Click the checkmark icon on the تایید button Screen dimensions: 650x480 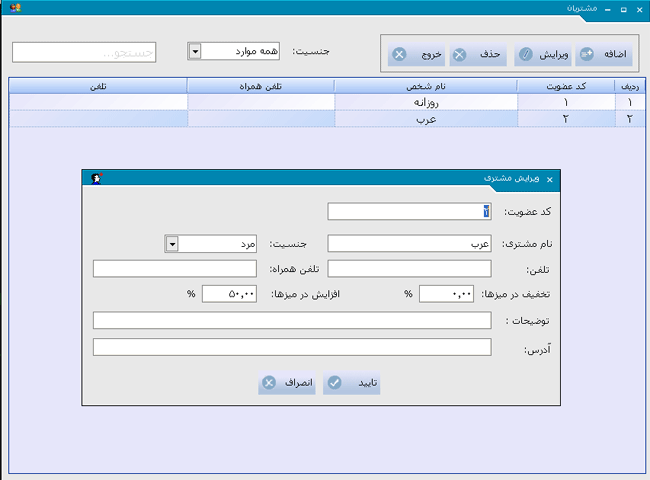335,382
